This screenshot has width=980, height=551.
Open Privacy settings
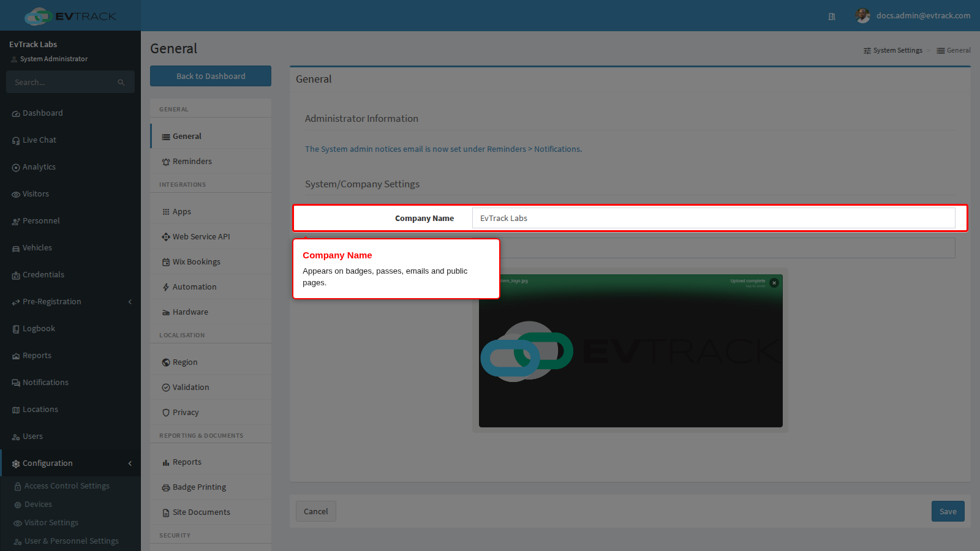[x=211, y=413]
